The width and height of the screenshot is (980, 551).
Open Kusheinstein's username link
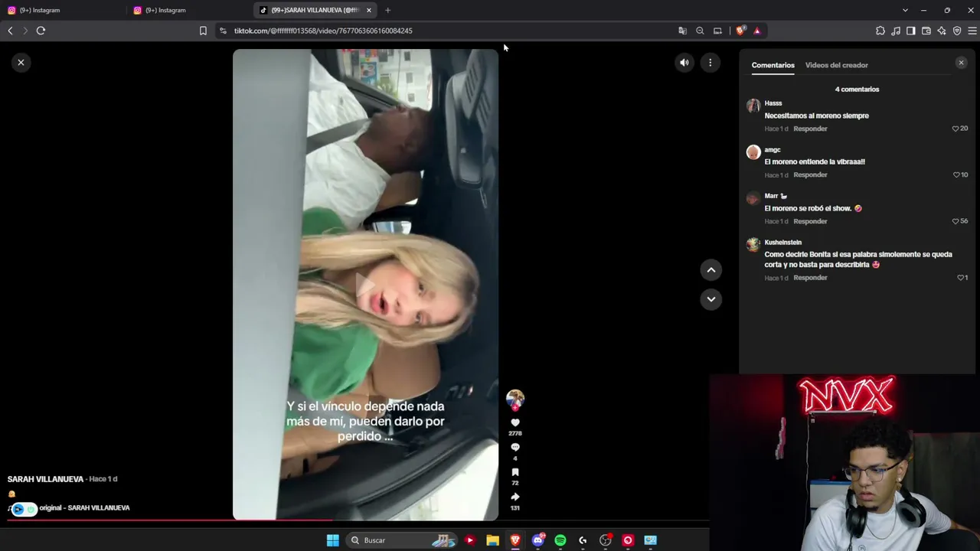point(782,243)
